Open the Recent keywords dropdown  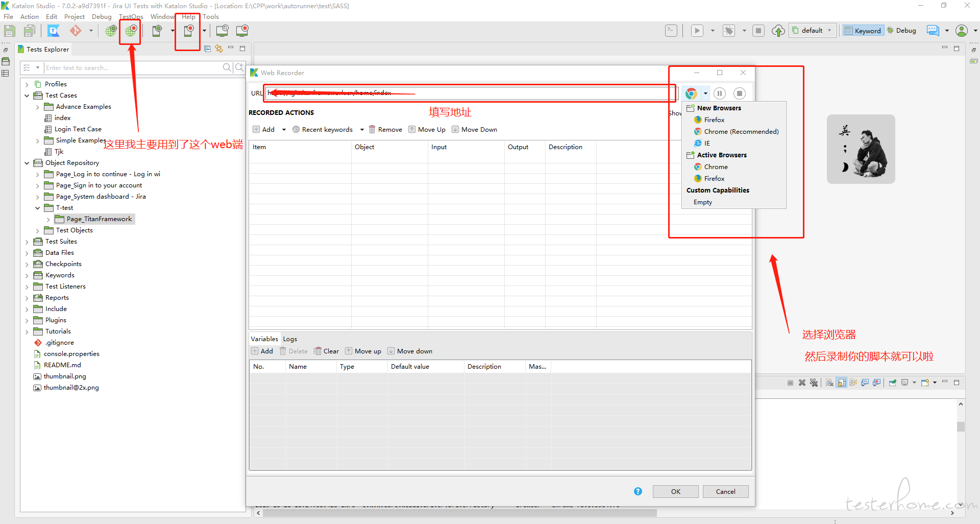coord(362,130)
